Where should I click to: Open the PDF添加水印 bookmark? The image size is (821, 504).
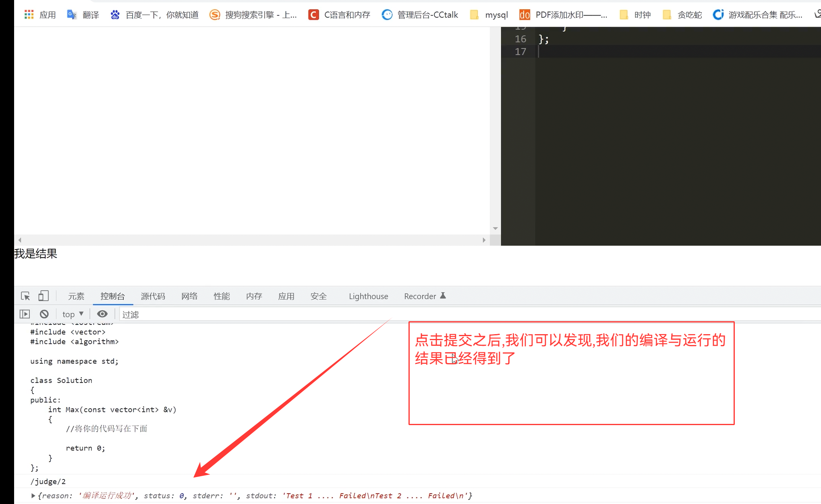tap(563, 15)
